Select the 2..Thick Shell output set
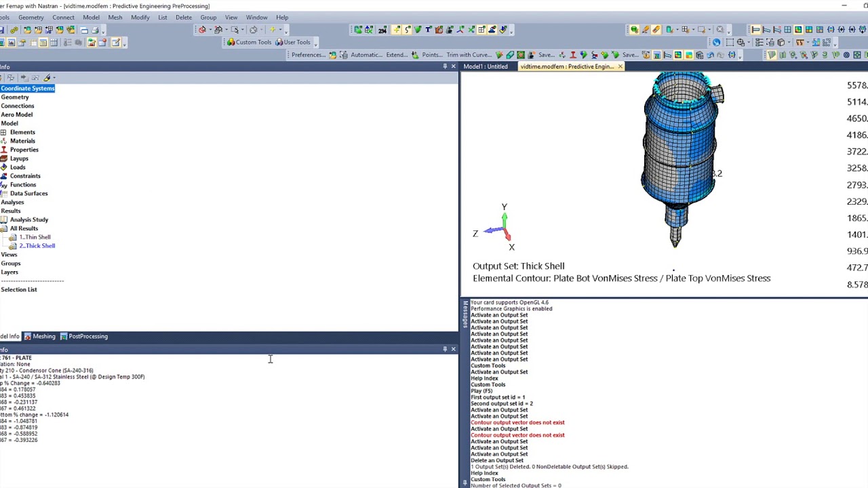The width and height of the screenshot is (868, 488). tap(37, 246)
